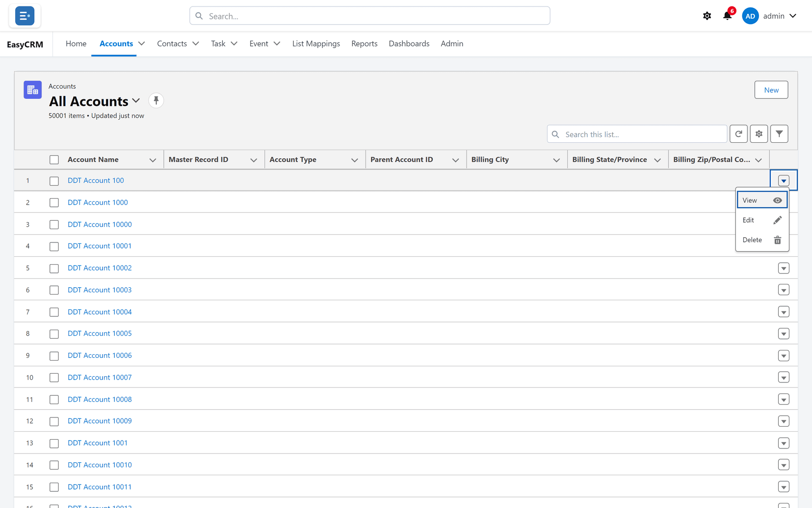Select checkbox for DDT Account 10001

pos(54,247)
